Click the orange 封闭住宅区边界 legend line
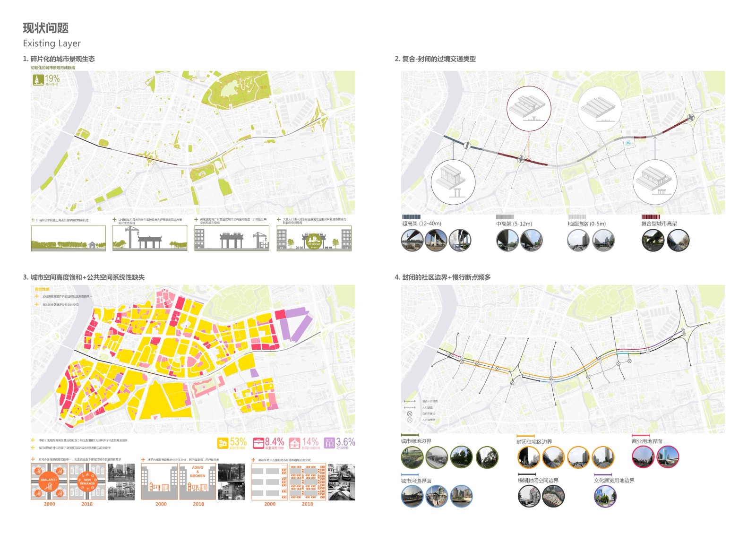This screenshot has width=756, height=534. tap(525, 436)
